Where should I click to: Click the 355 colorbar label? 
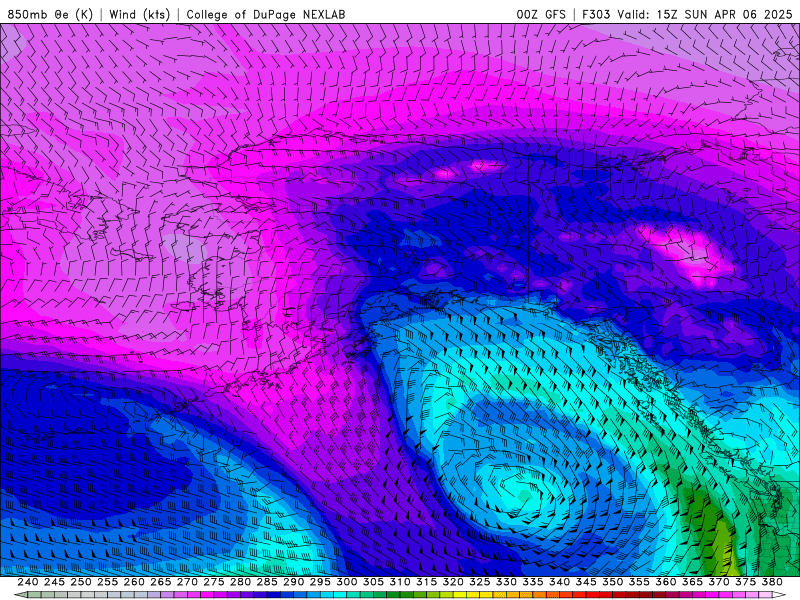point(639,582)
